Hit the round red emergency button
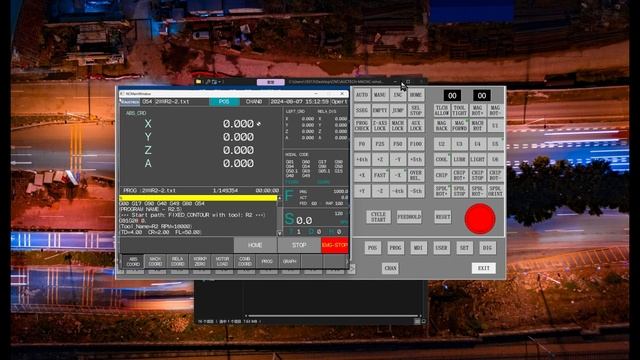Image resolution: width=640 pixels, height=360 pixels. point(480,219)
